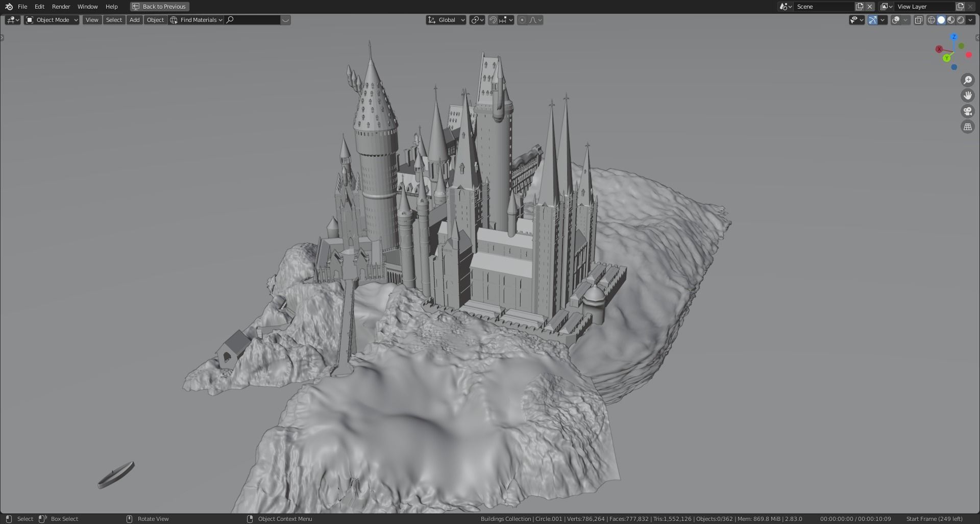Viewport: 980px width, 524px height.
Task: Open the Object Mode dropdown
Action: [52, 20]
